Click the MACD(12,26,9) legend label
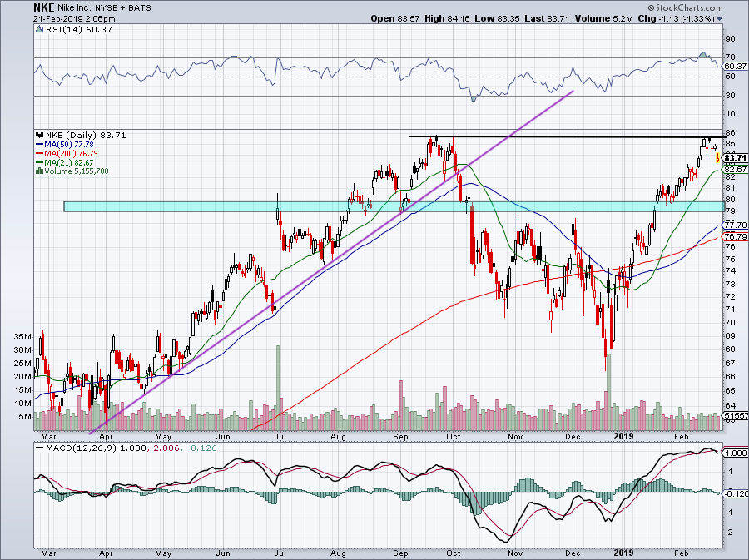 82,448
